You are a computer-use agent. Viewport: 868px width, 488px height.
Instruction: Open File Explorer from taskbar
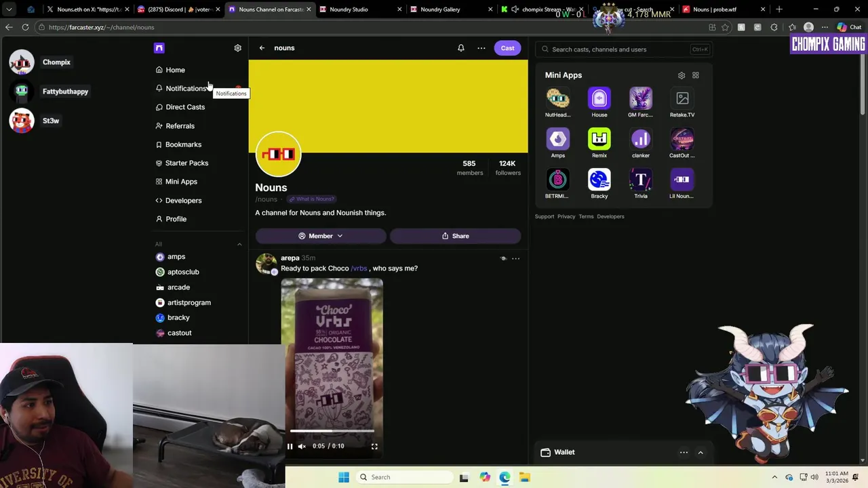(524, 477)
